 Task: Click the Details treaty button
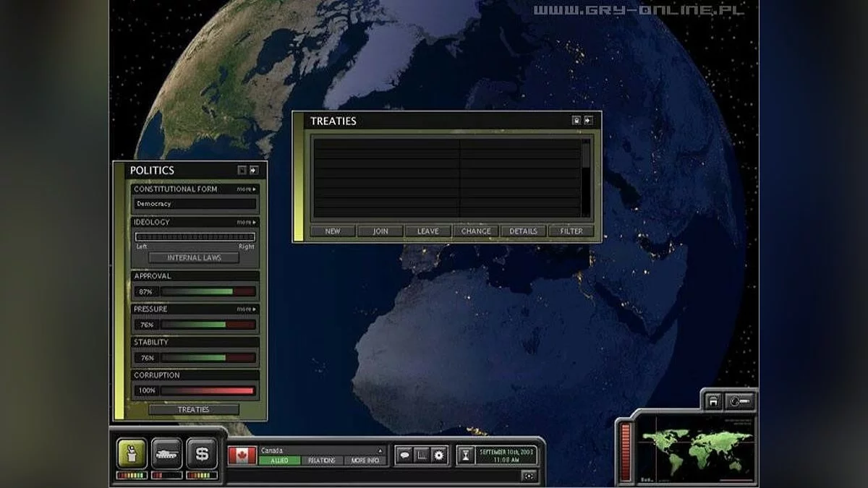(x=523, y=231)
